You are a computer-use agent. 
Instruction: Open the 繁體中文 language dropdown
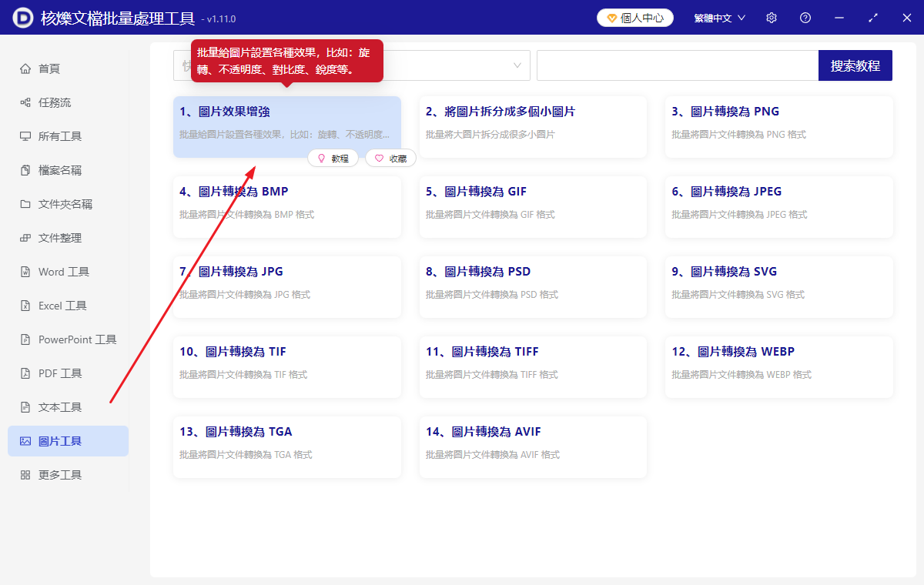coord(718,17)
